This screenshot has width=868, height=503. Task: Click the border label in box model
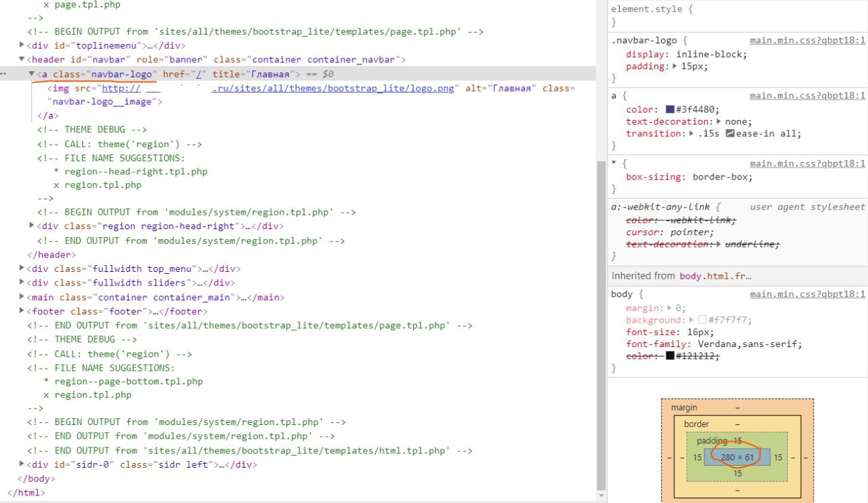tap(696, 424)
